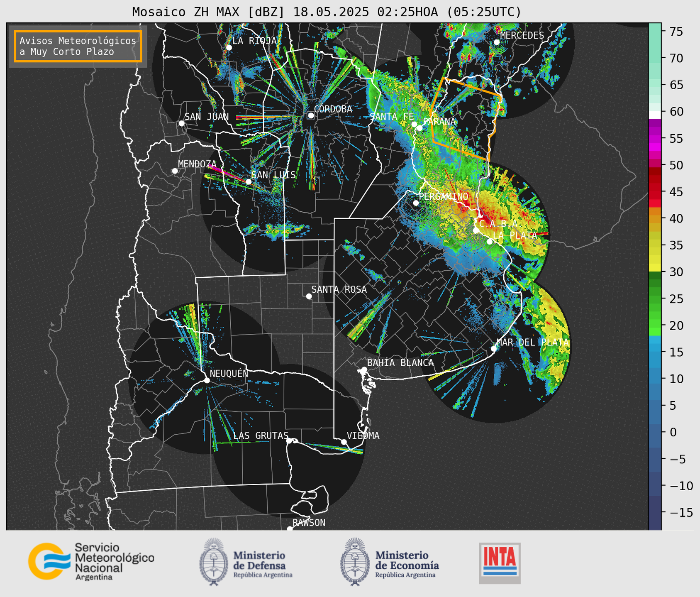Screen dimensions: 700x597
Task: Click the MAR DEL PLATA label text
Action: click(532, 343)
